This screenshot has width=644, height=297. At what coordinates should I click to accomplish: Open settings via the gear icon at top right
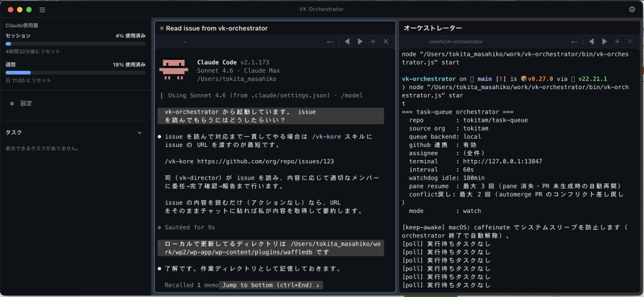click(631, 9)
